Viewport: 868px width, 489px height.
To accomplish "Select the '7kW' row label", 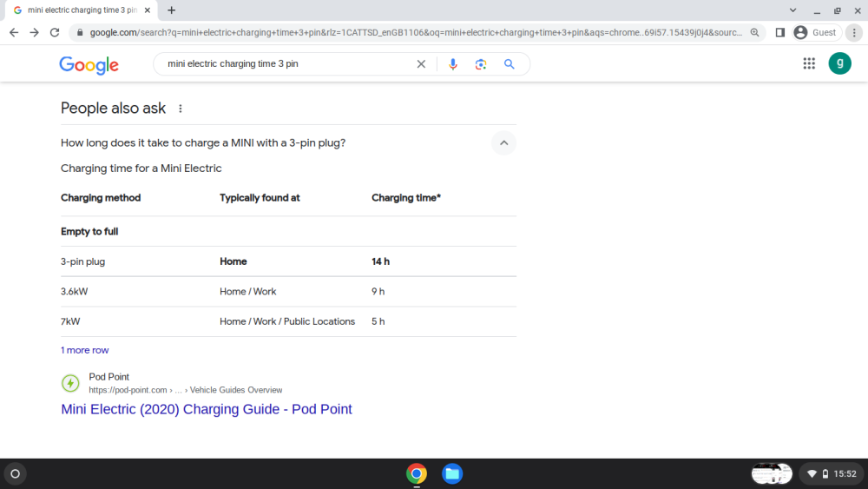I will [70, 321].
